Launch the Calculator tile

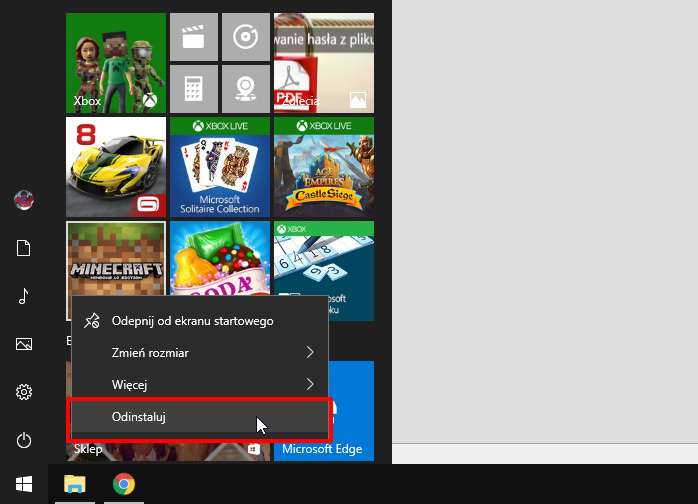pyautogui.click(x=194, y=89)
